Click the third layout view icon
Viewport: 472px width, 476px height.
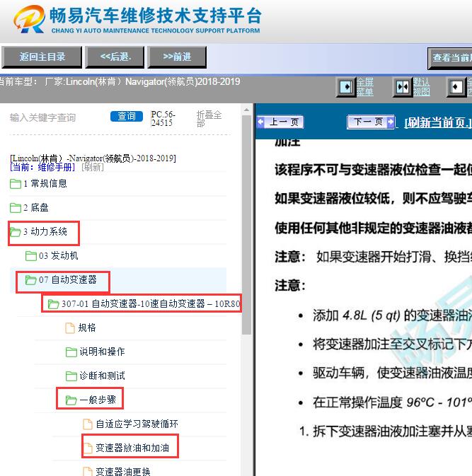click(x=456, y=87)
